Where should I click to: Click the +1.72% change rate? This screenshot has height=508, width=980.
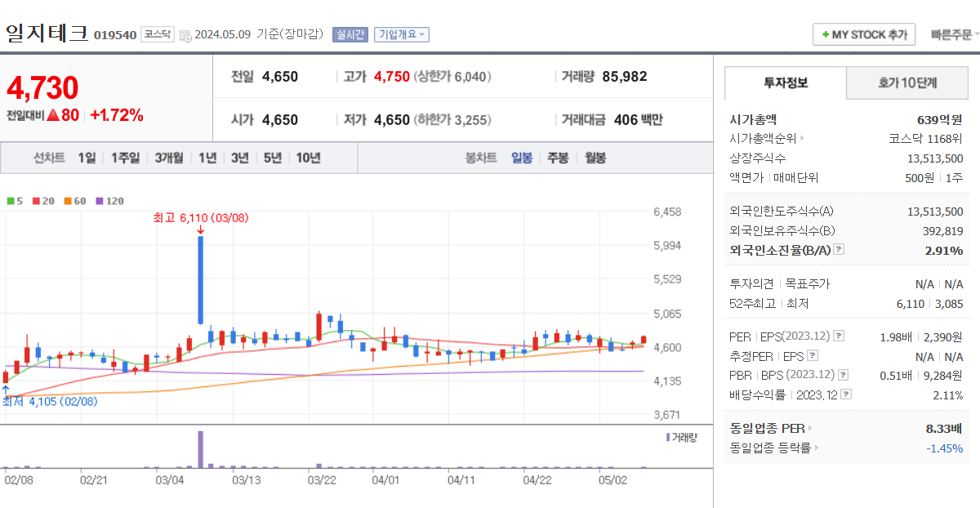click(x=117, y=115)
